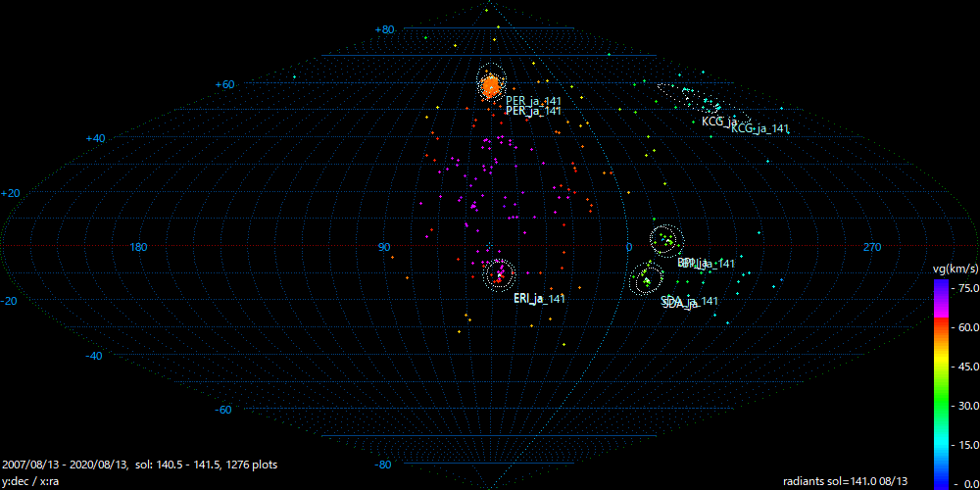980x490 pixels.
Task: Click the BPI_ja_141 shower label
Action: coord(708,264)
